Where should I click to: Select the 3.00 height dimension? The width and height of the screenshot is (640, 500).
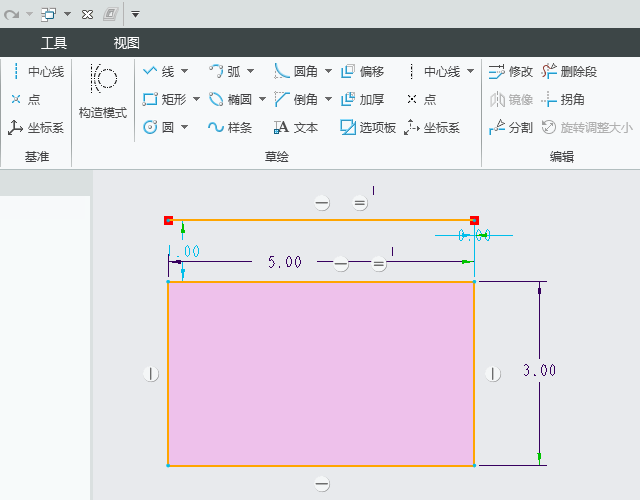point(540,370)
